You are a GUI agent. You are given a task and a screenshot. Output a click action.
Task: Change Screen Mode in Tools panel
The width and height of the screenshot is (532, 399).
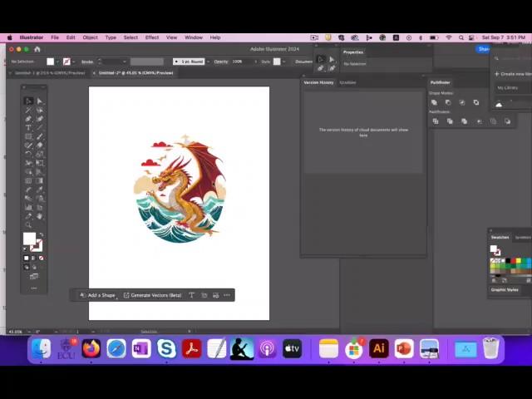point(34,277)
